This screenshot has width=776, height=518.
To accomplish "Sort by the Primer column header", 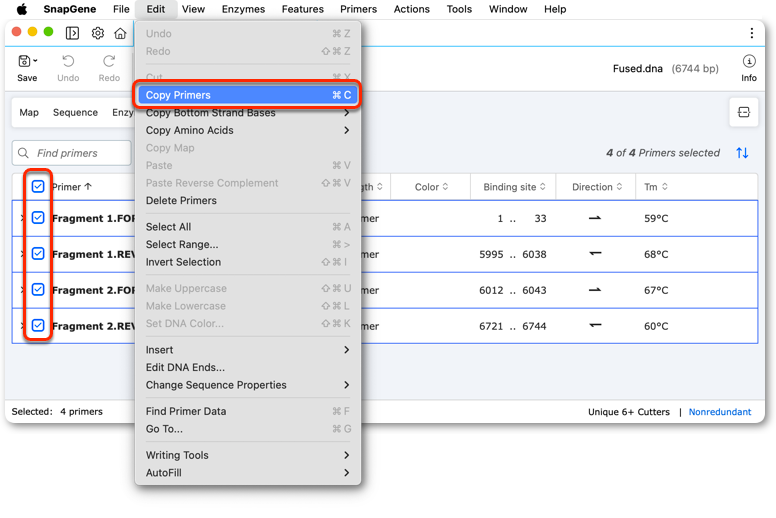I will [72, 187].
